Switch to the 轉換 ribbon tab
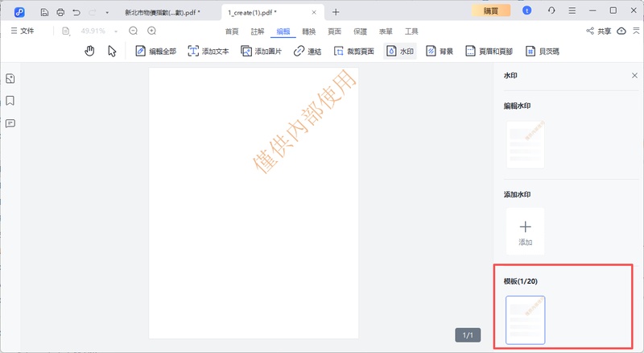The height and width of the screenshot is (353, 644). tap(309, 31)
